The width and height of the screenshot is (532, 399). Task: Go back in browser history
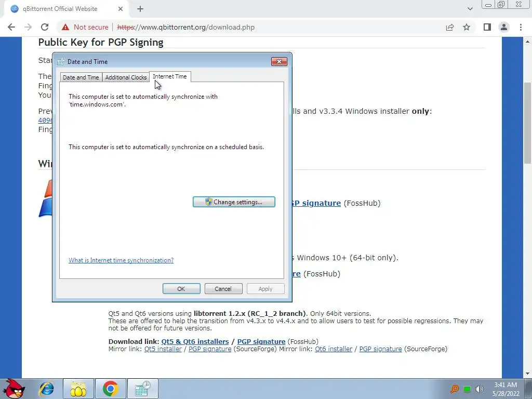pyautogui.click(x=11, y=27)
